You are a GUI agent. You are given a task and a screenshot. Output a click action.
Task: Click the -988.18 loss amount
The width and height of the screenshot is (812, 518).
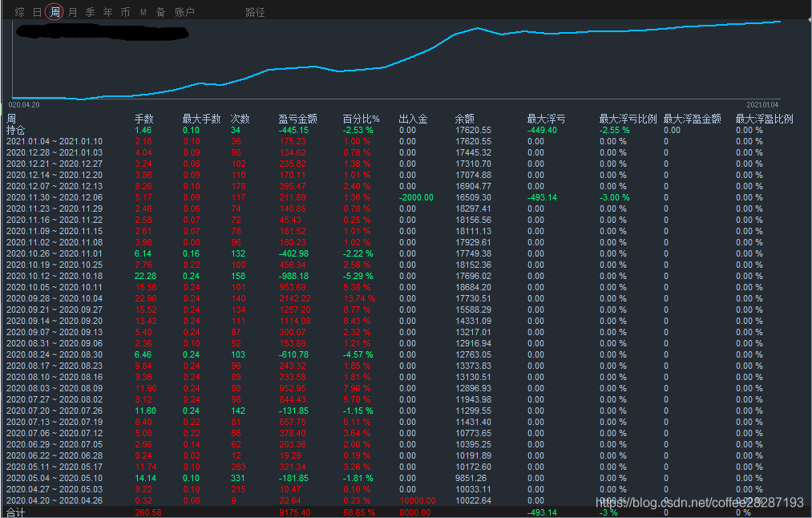tap(293, 276)
